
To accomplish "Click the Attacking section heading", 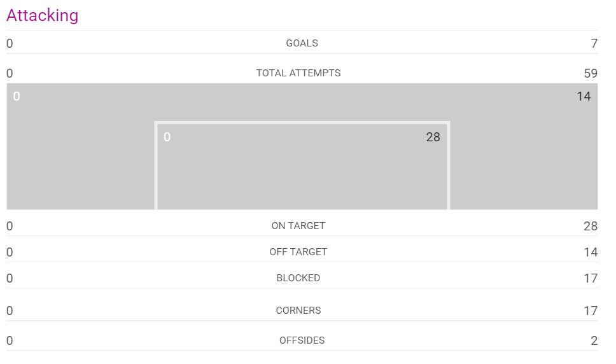I will coord(43,15).
